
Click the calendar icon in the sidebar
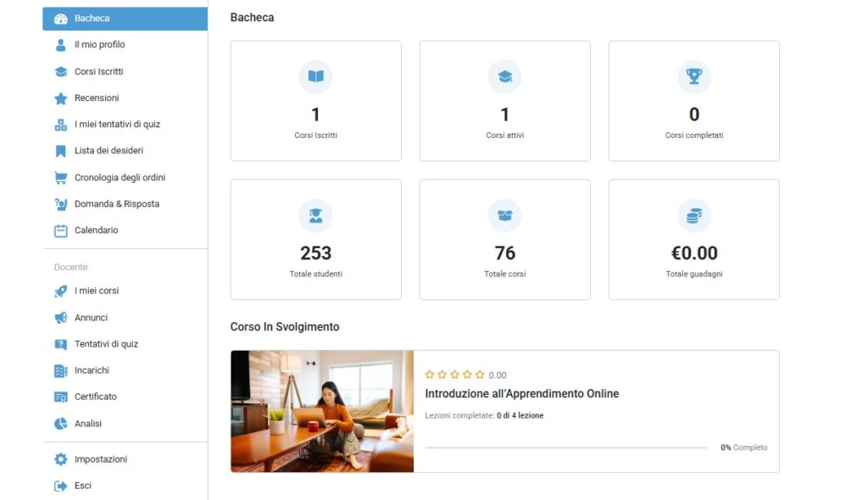(60, 231)
